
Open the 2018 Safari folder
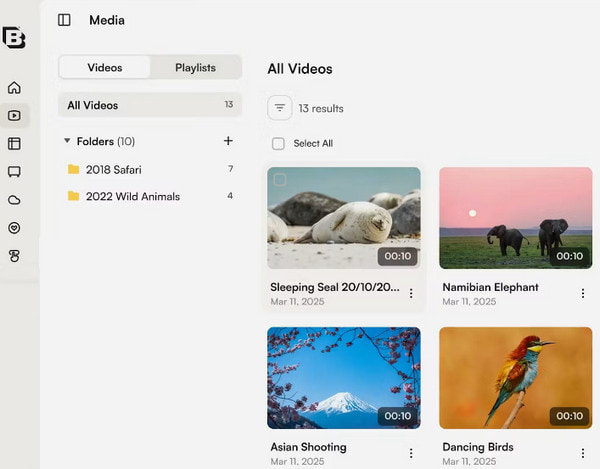150,169
